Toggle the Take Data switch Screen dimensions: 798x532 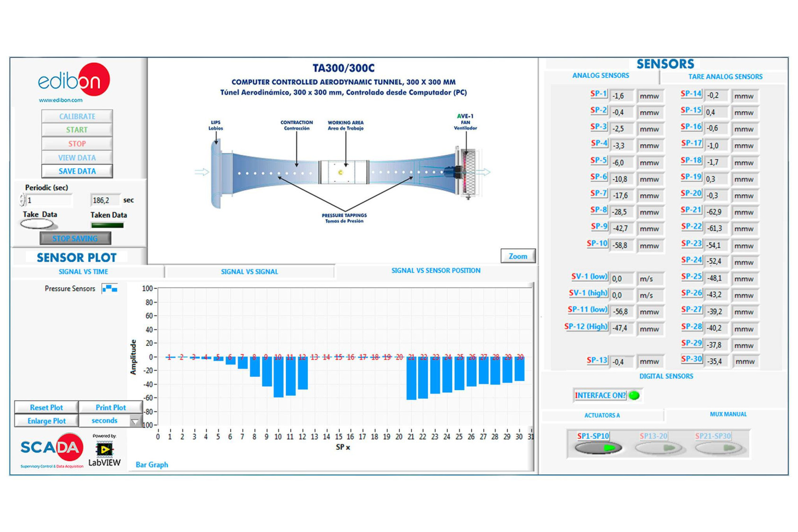tap(37, 225)
